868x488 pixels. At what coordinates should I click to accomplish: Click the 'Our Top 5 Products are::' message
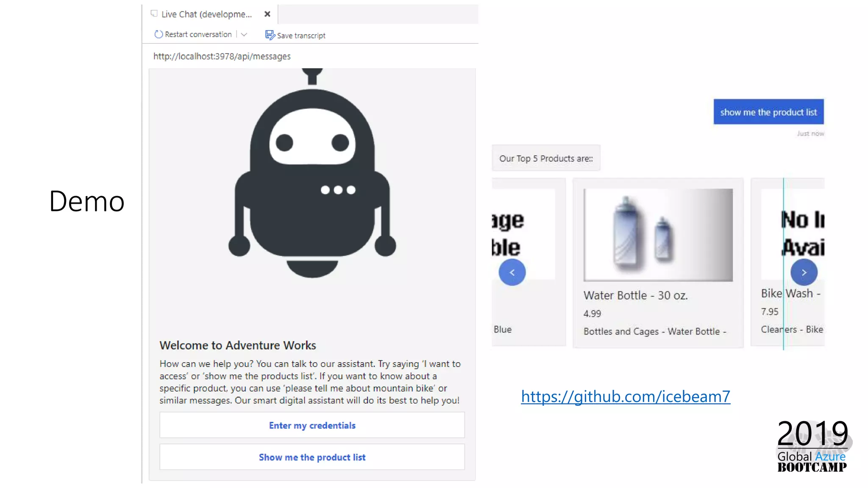(x=546, y=158)
